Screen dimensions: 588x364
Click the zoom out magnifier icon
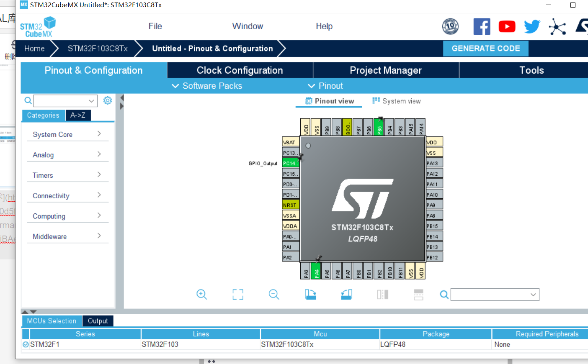point(274,295)
